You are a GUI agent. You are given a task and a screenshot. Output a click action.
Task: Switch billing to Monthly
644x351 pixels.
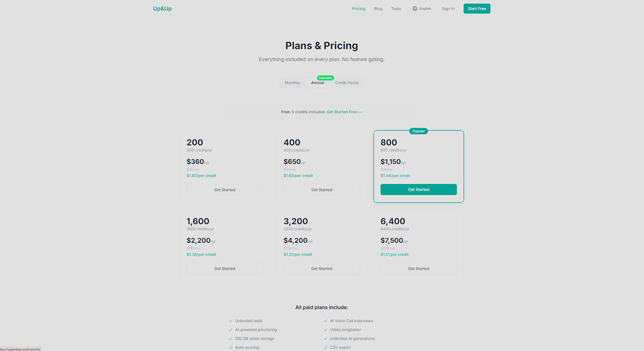tap(292, 83)
